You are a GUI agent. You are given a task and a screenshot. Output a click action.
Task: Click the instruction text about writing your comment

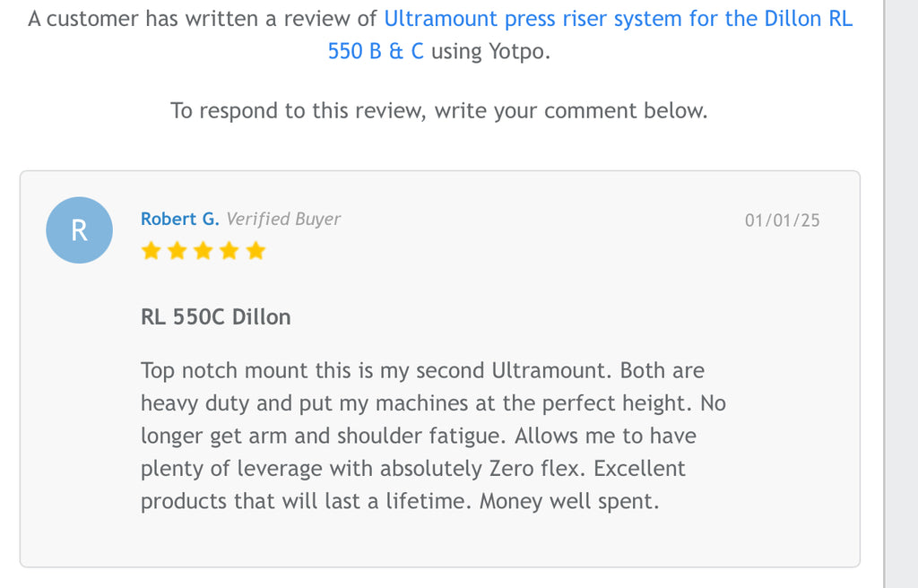(438, 110)
